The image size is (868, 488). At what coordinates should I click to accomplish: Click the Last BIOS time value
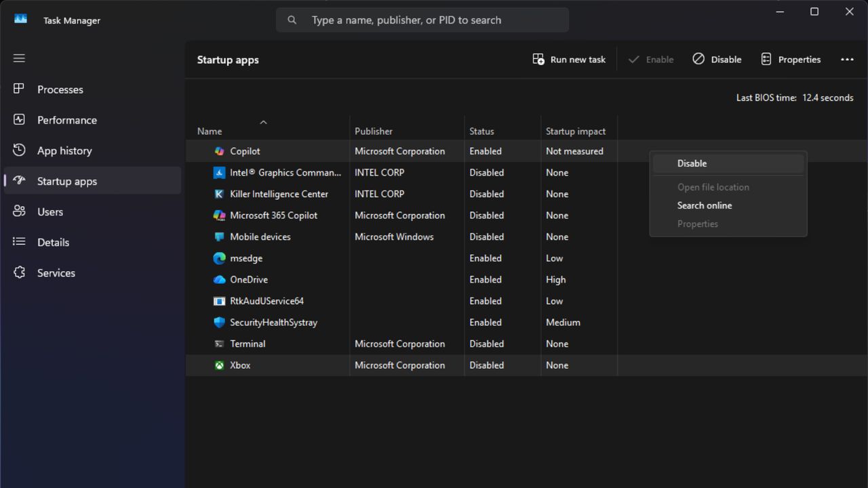click(827, 98)
